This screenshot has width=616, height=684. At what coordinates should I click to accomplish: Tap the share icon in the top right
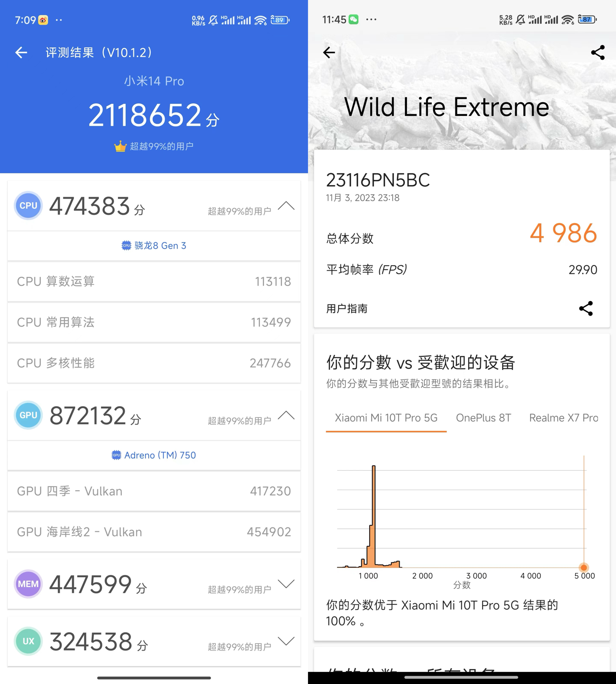[x=598, y=52]
